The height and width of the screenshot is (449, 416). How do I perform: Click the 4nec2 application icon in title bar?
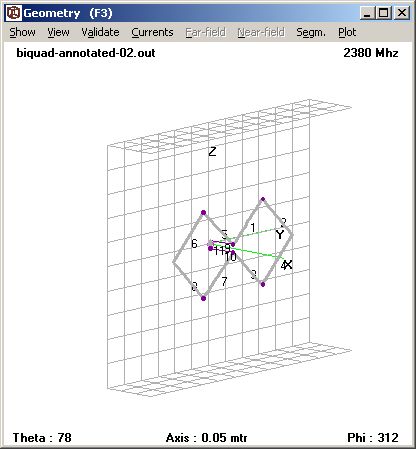[14, 13]
